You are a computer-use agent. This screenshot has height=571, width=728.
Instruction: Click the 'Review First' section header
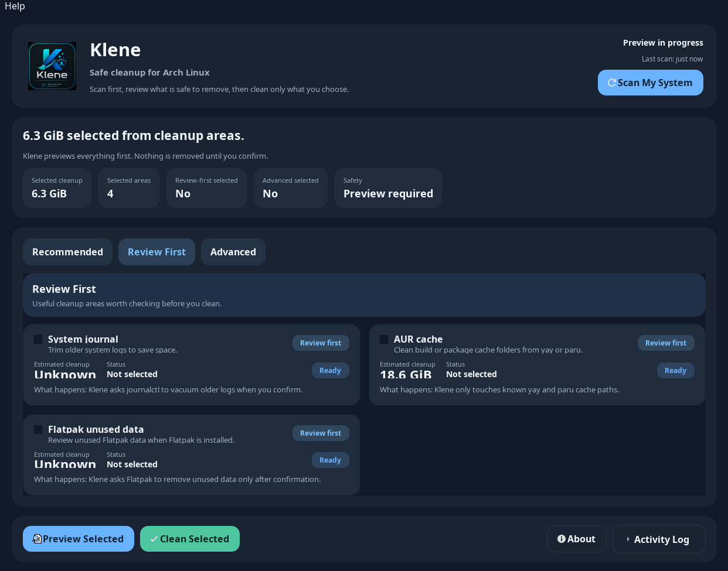(x=64, y=289)
